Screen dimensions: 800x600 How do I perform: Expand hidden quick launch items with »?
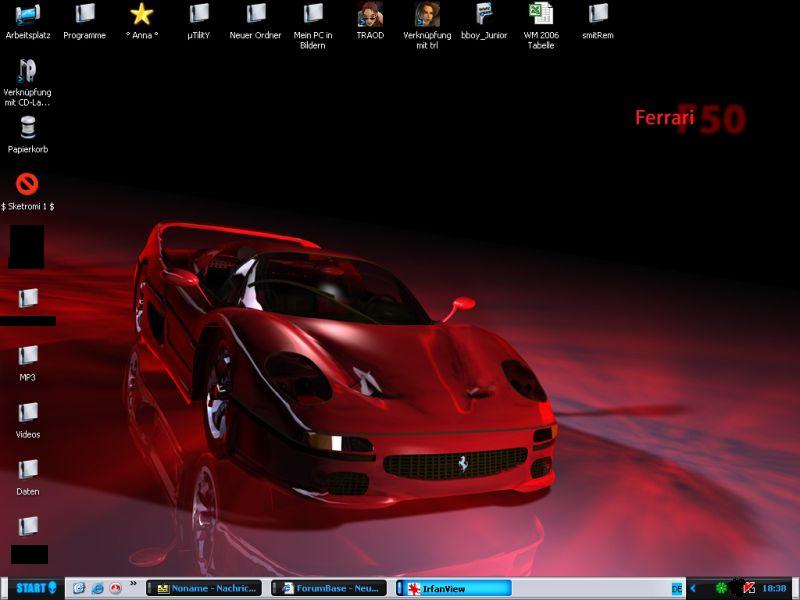(134, 583)
